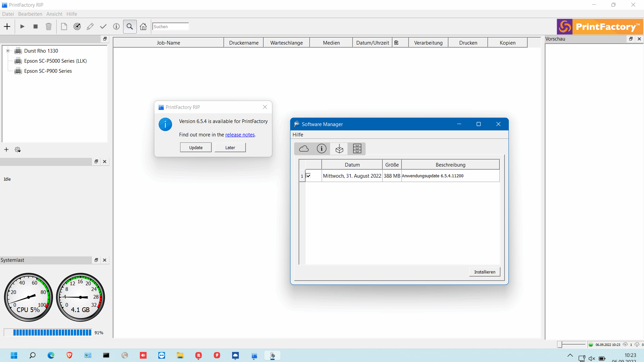The height and width of the screenshot is (362, 644).
Task: Click the magnifier search toolbar icon
Action: [x=130, y=26]
